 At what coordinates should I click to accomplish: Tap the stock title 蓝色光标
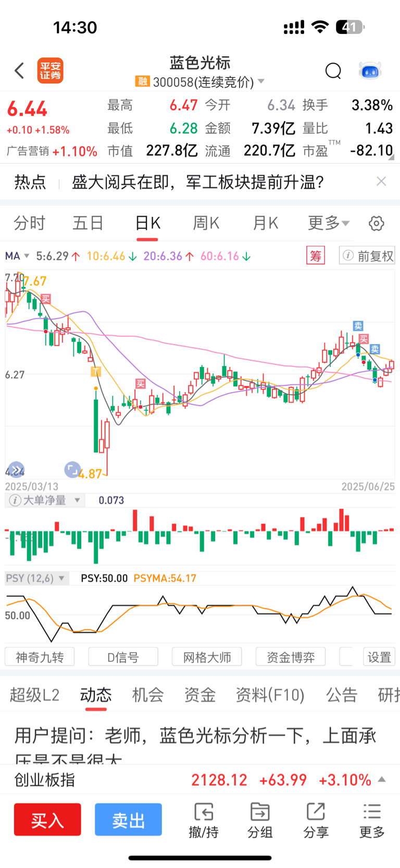200,63
